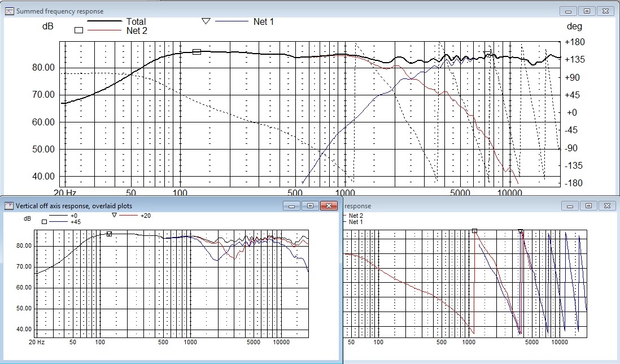Minimize the Vertical off axis response window
The height and width of the screenshot is (364, 620).
click(292, 206)
